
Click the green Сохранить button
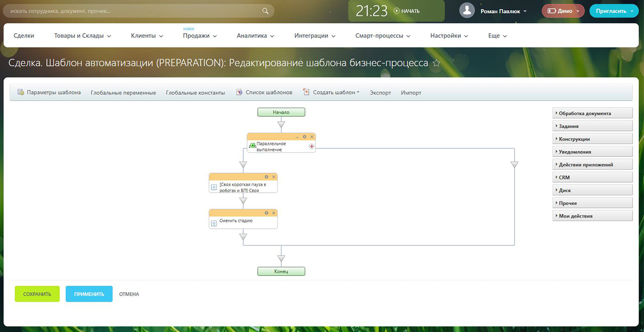click(37, 294)
